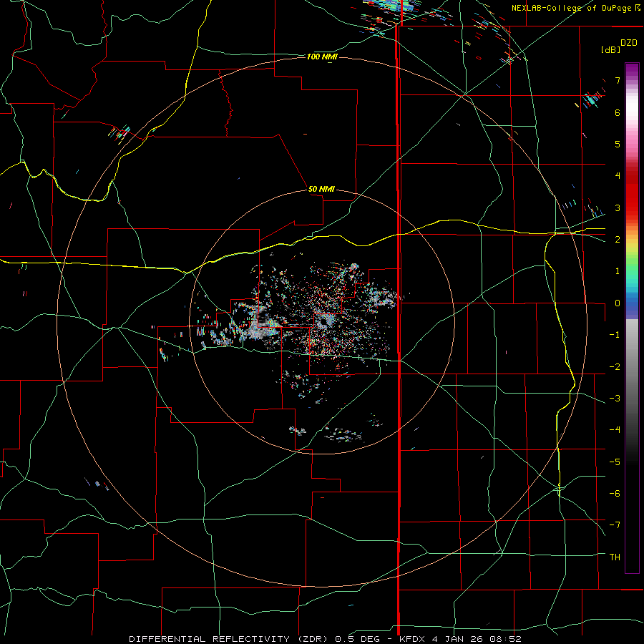The image size is (644, 644).
Task: Click the "TH" threshold label
Action: tap(615, 557)
